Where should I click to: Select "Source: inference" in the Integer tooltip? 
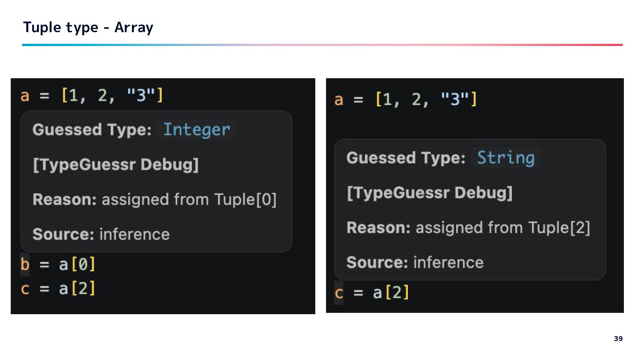pos(101,234)
